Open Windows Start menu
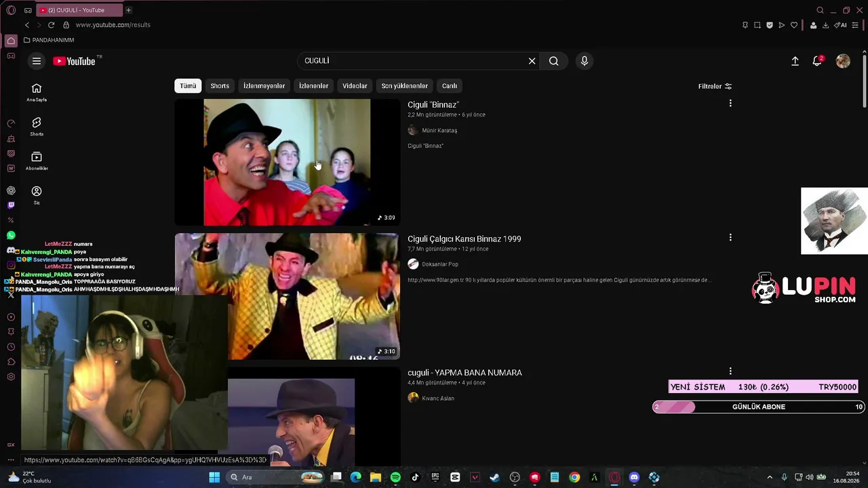 click(x=214, y=477)
